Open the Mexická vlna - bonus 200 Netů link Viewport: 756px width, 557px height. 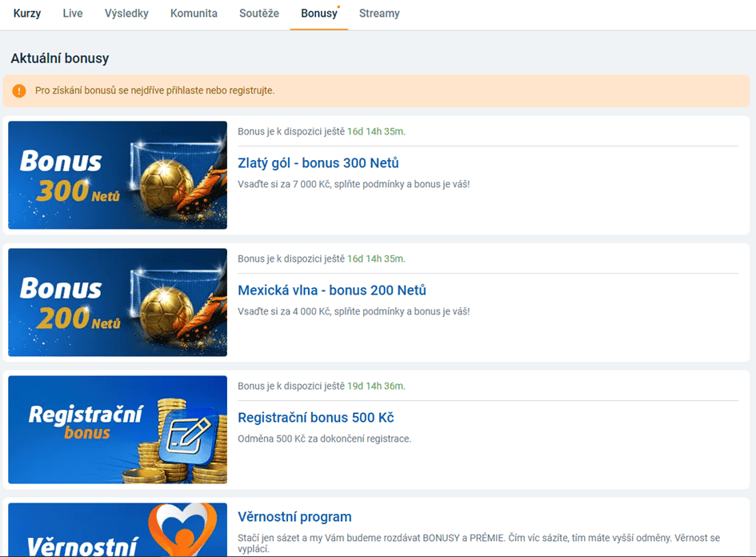pyautogui.click(x=332, y=291)
